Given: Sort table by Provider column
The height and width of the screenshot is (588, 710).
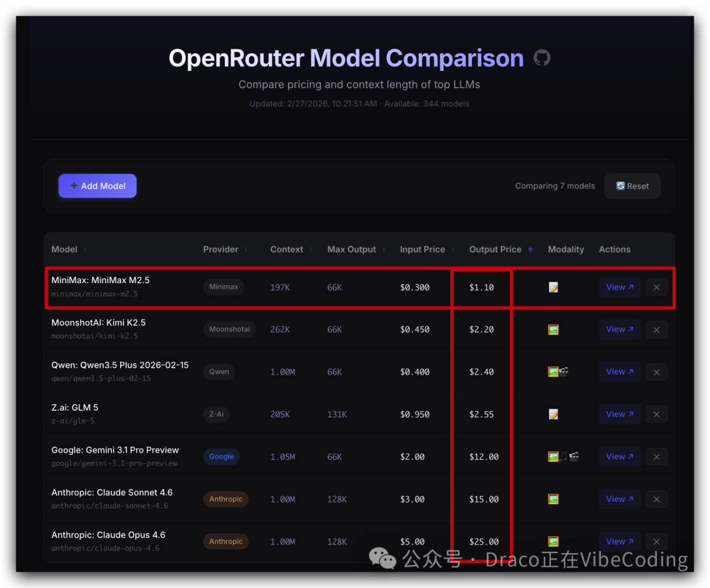Looking at the screenshot, I should point(225,250).
